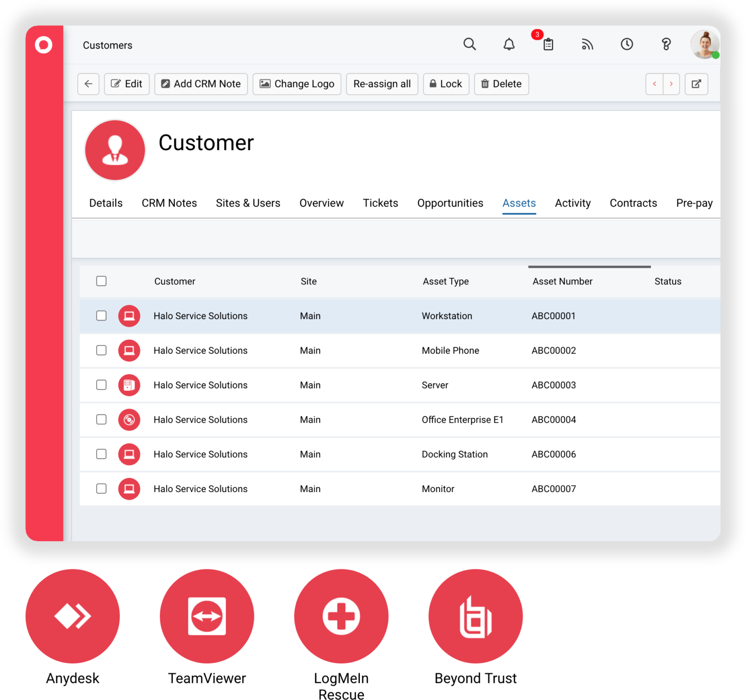
Task: Check the Docking Station row checkbox
Action: [x=101, y=454]
